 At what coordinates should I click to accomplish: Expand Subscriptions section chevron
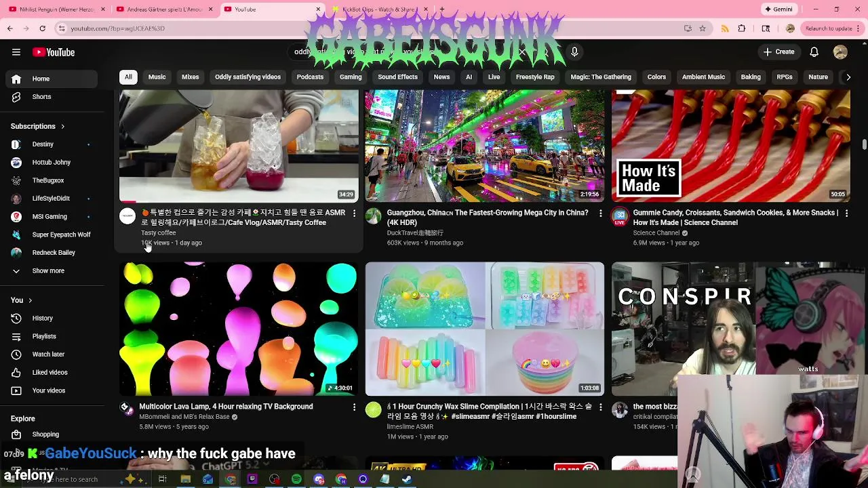63,127
